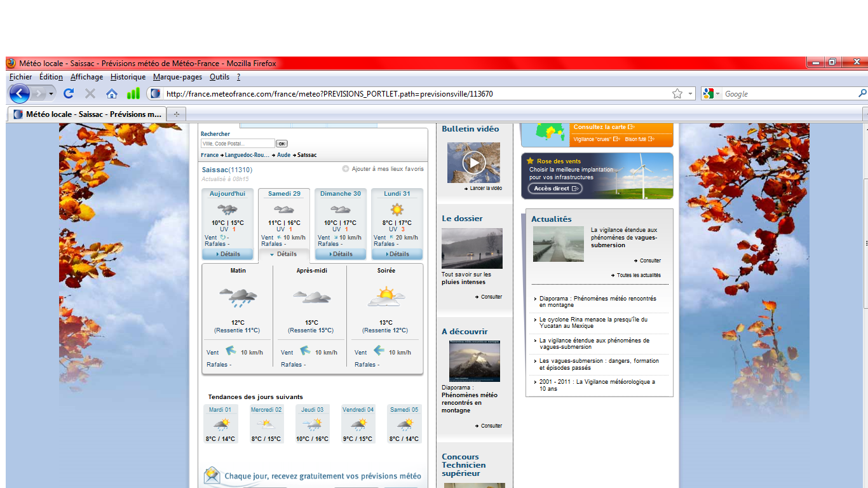Click the Ville, Code Postal search field
This screenshot has height=488, width=868.
(238, 144)
